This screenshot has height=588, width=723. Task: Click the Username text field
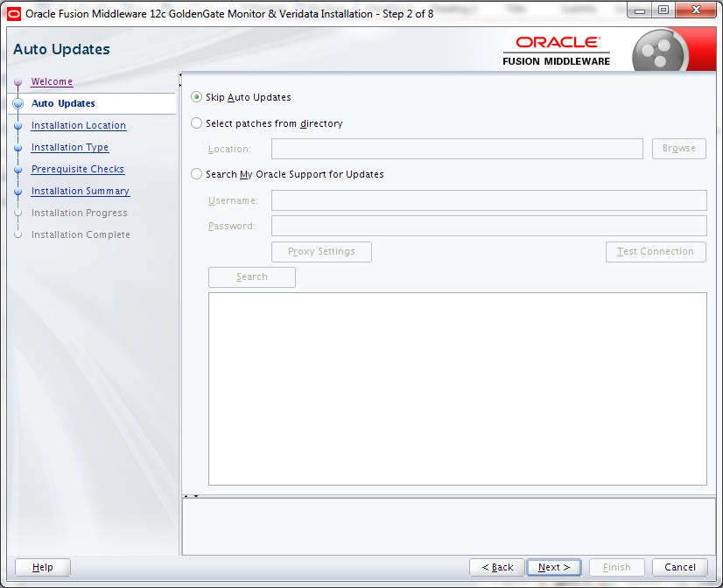488,200
